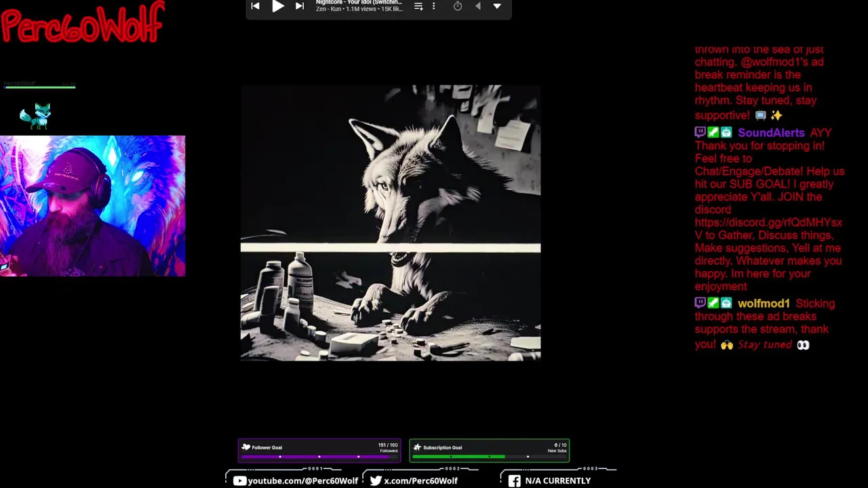The height and width of the screenshot is (488, 868).
Task: Play the Nightcore song
Action: point(278,6)
